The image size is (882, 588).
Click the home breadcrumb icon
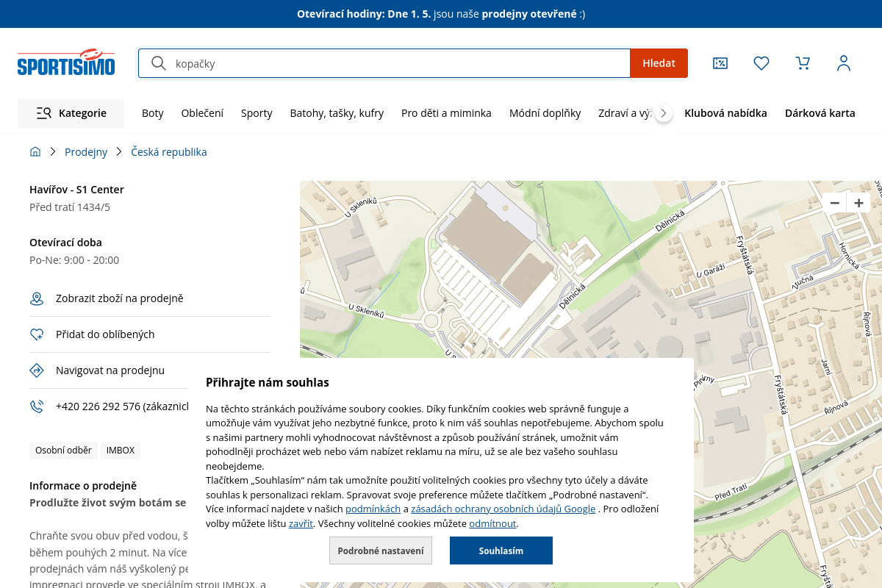point(35,152)
